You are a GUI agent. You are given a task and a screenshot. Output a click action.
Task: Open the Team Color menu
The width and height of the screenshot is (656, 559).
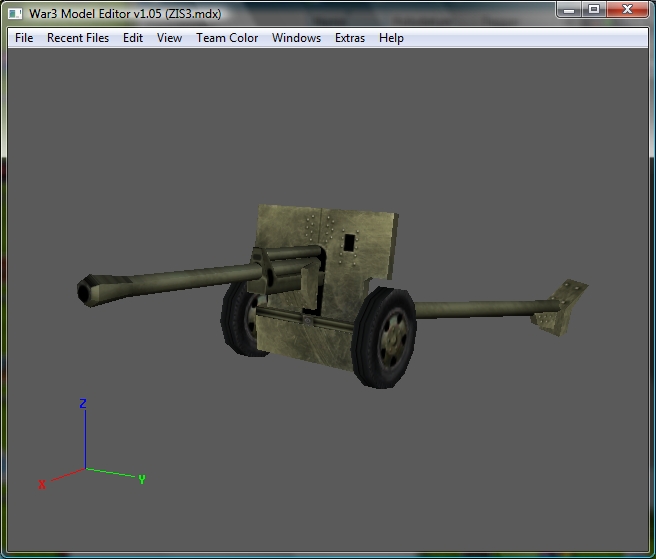pos(227,38)
